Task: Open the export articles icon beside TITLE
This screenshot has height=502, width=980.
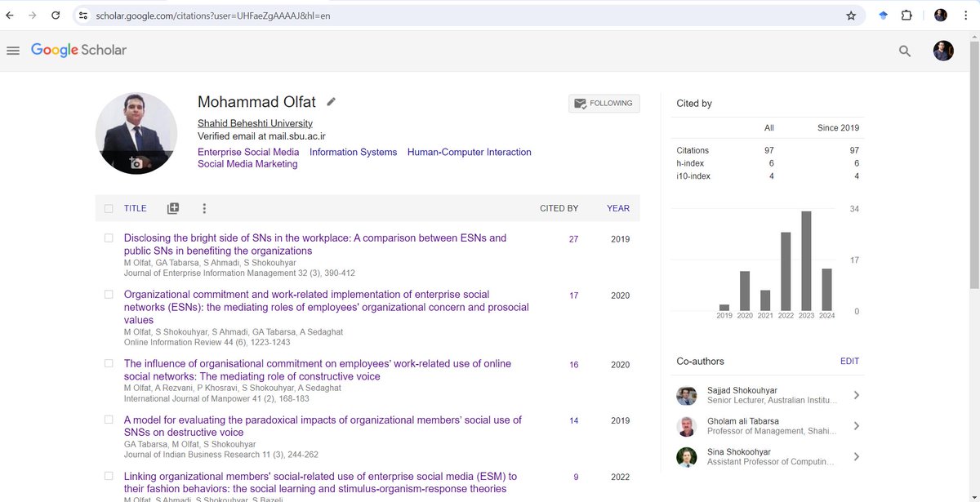Action: click(x=173, y=208)
